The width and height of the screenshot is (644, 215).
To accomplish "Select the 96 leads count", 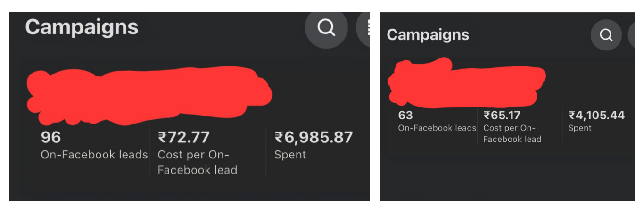I will click(51, 137).
